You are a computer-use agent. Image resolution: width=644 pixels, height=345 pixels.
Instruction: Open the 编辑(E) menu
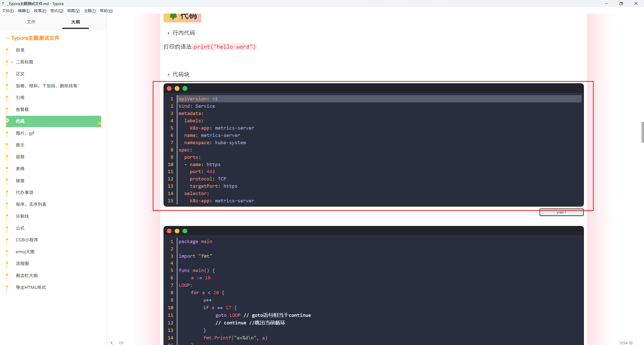coord(24,11)
